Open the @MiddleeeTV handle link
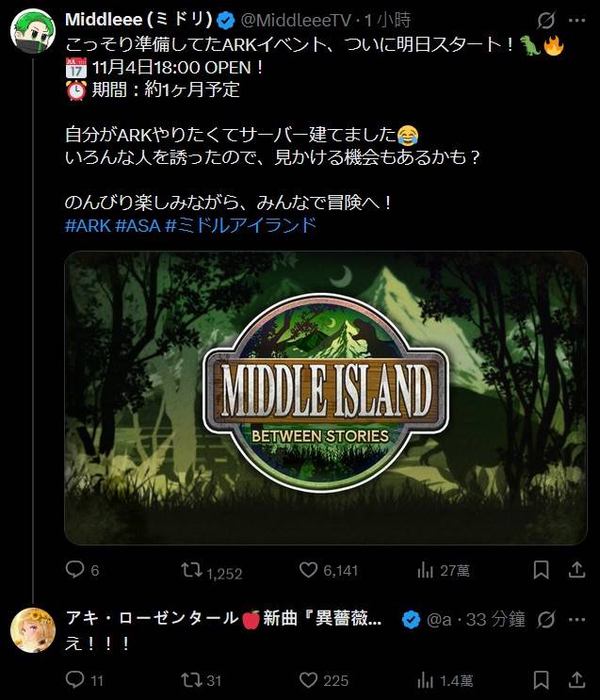 (296, 20)
